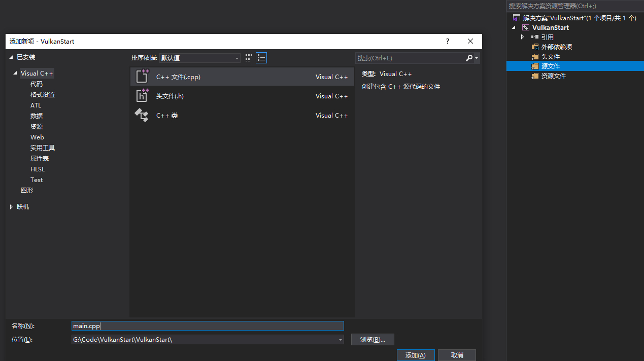Click the 联机 label in the tree

coord(23,207)
